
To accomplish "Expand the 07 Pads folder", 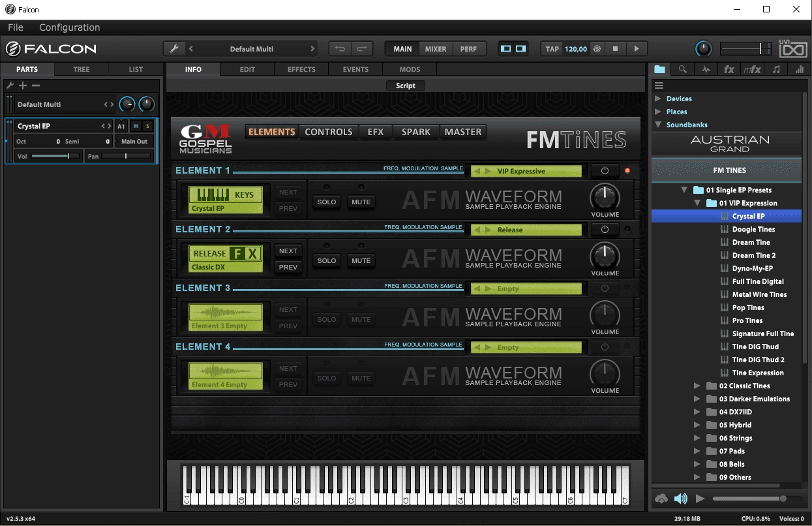I will pyautogui.click(x=698, y=451).
